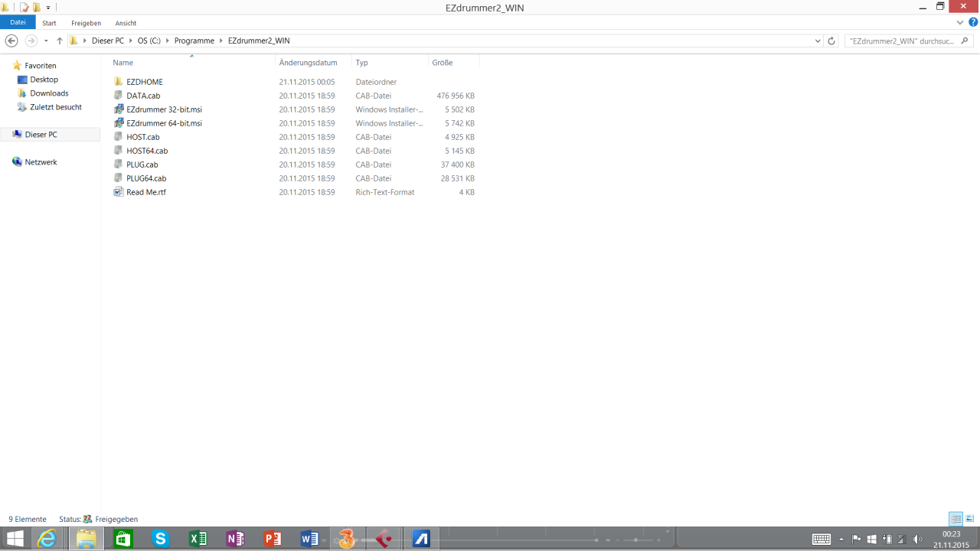This screenshot has width=980, height=551.
Task: Open Excel from the taskbar
Action: click(x=198, y=539)
